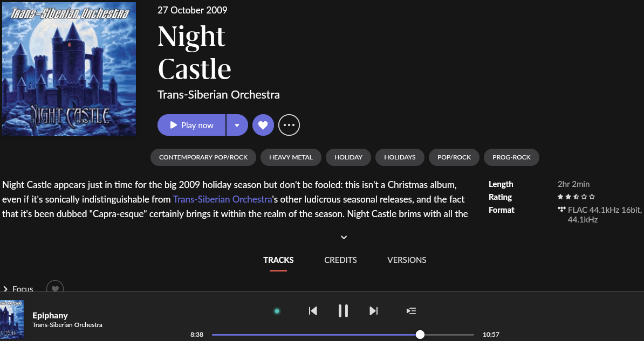Image resolution: width=644 pixels, height=341 pixels.
Task: Open the CONTEMPORARY POP/ROCK genre tag
Action: 203,157
